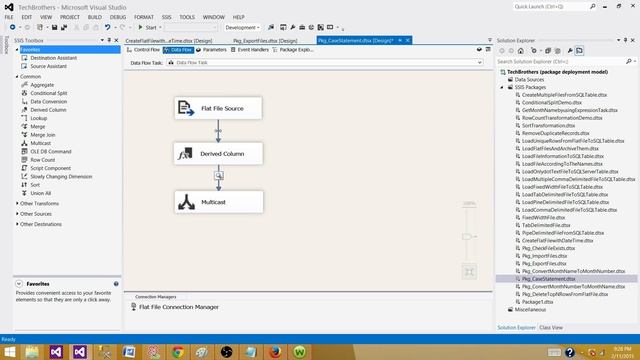
Task: Switch to the Event Handlers tab
Action: [250, 50]
